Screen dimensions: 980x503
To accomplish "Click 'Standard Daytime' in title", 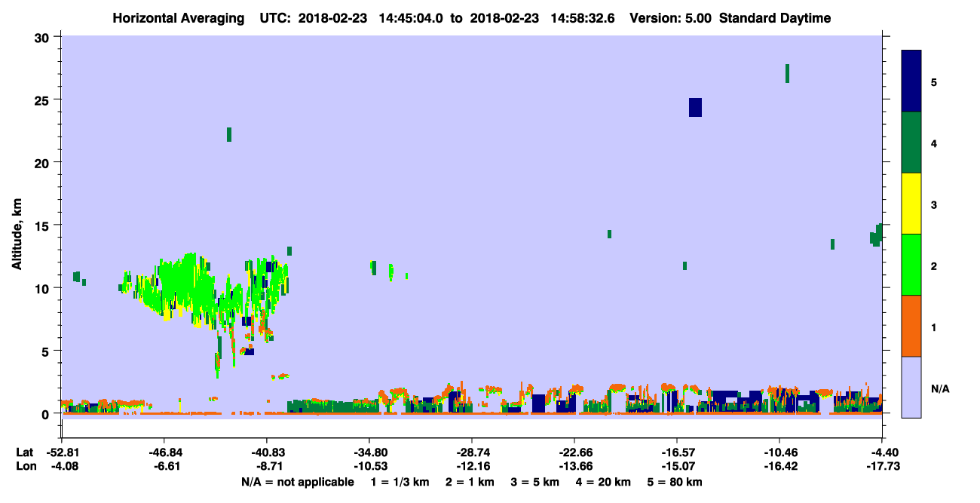I will [775, 18].
